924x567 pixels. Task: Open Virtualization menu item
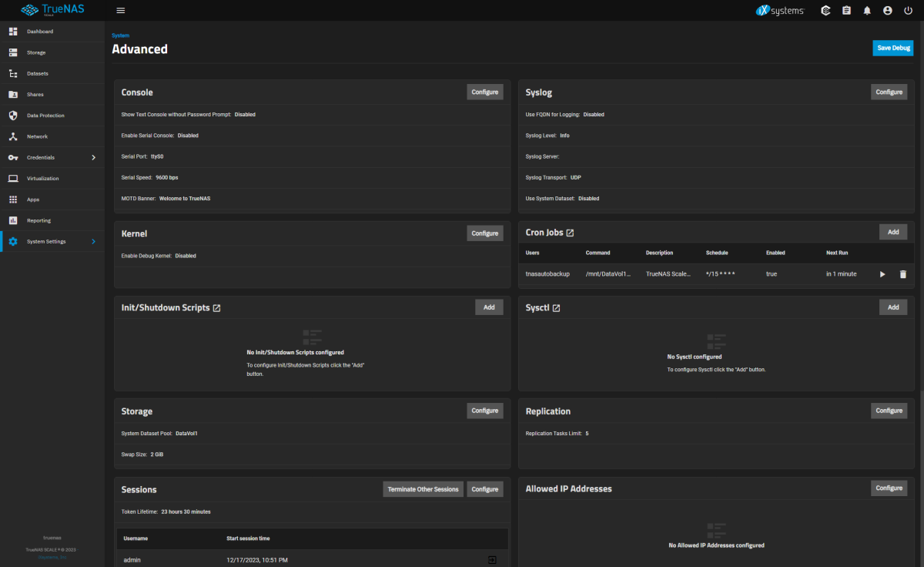point(52,178)
